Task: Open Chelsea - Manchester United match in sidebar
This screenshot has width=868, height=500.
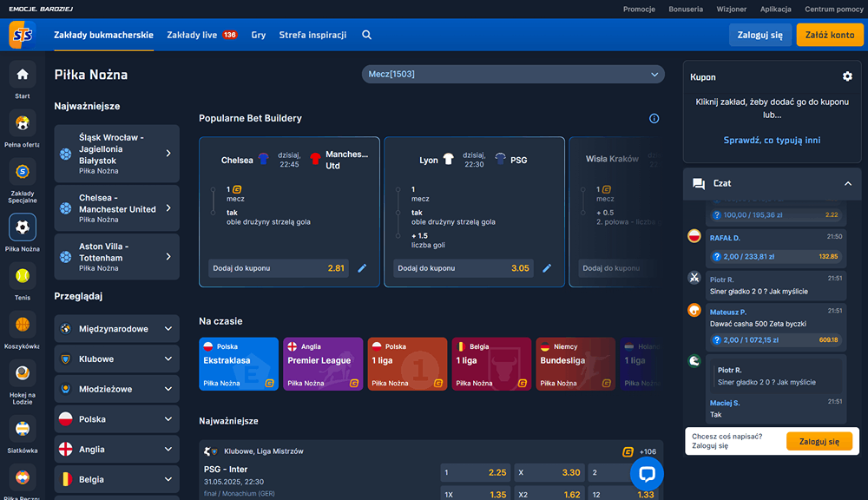Action: [x=117, y=208]
